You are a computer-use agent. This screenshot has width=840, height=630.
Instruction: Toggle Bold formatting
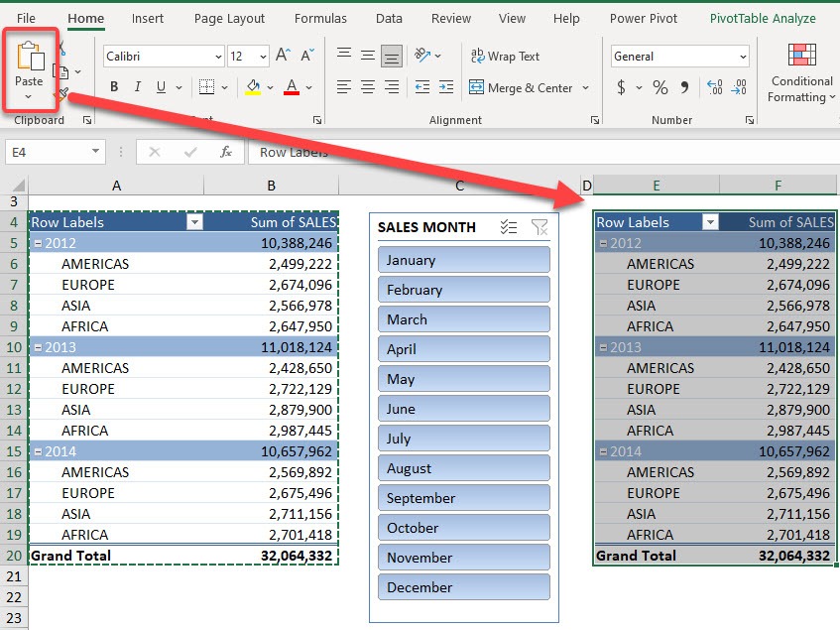[113, 86]
